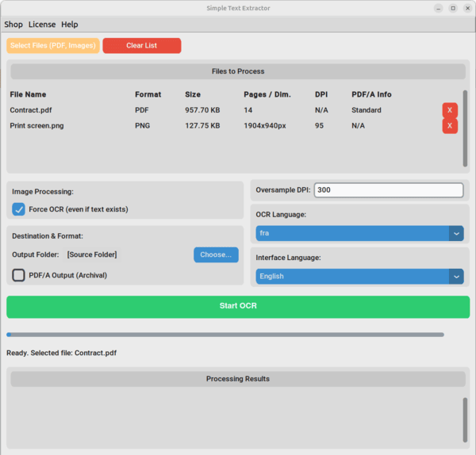Open the Help menu
This screenshot has height=455, width=476.
70,25
